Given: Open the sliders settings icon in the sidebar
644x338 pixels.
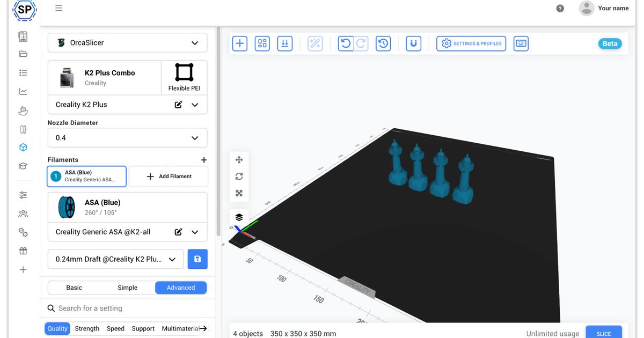Looking at the screenshot, I should 23,195.
